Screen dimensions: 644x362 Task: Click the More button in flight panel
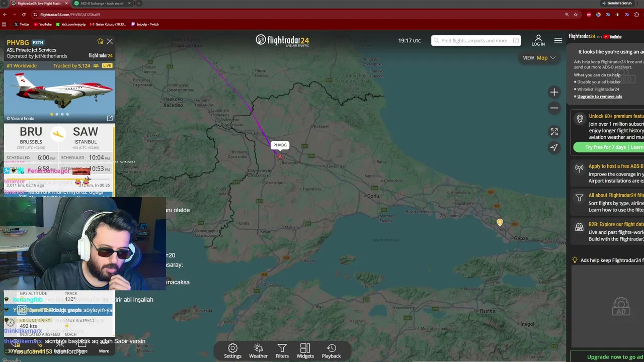[x=104, y=348]
